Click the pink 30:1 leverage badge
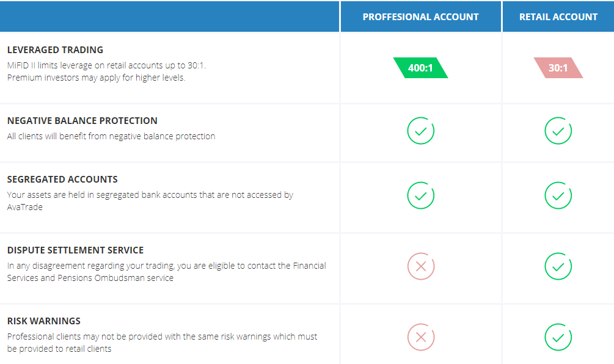The width and height of the screenshot is (614, 364). (x=558, y=68)
